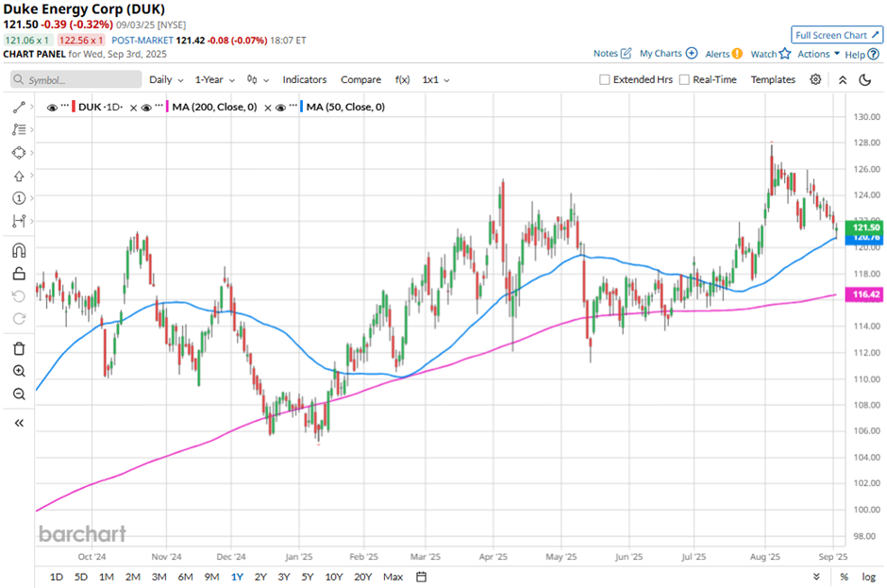Open the Indicators menu
The width and height of the screenshot is (887, 588).
305,80
